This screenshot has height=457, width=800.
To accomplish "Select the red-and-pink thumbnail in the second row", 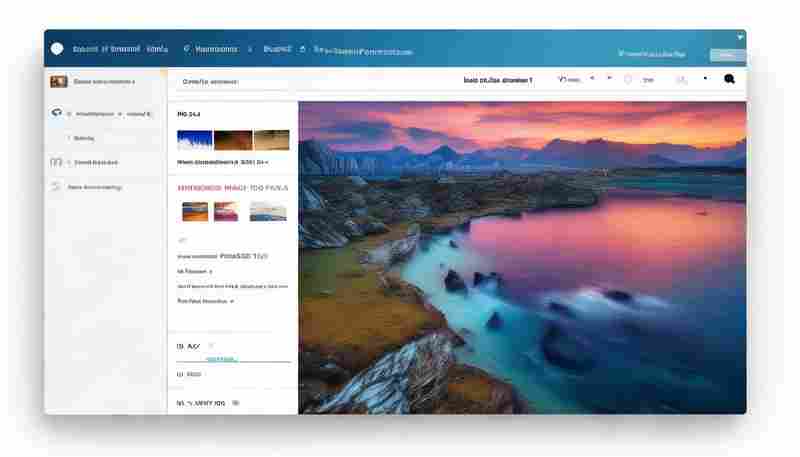I will (226, 212).
